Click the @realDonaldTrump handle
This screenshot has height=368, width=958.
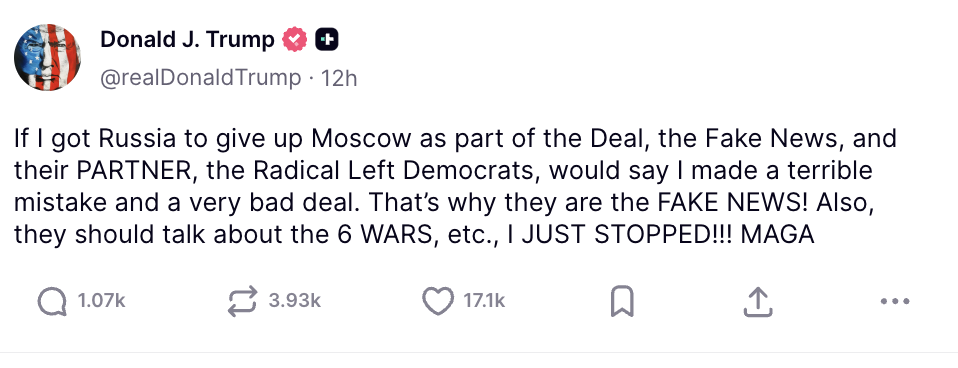(200, 78)
